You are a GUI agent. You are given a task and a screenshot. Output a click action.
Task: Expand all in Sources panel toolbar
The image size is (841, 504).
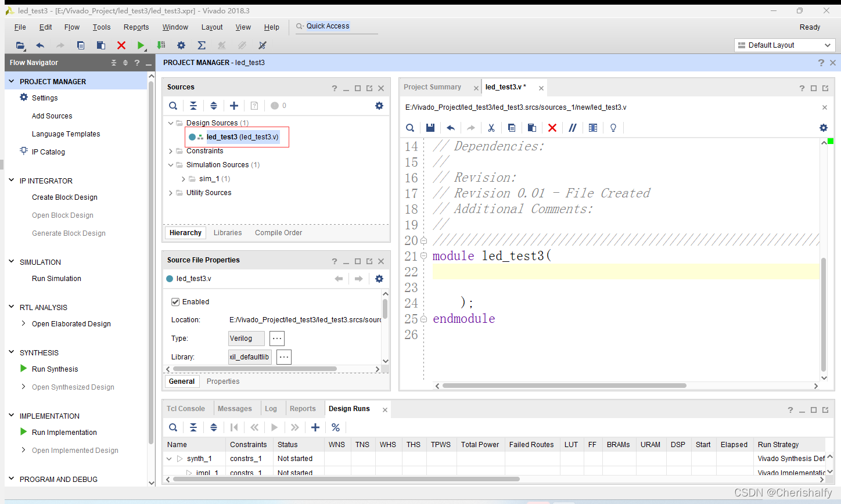coord(214,106)
